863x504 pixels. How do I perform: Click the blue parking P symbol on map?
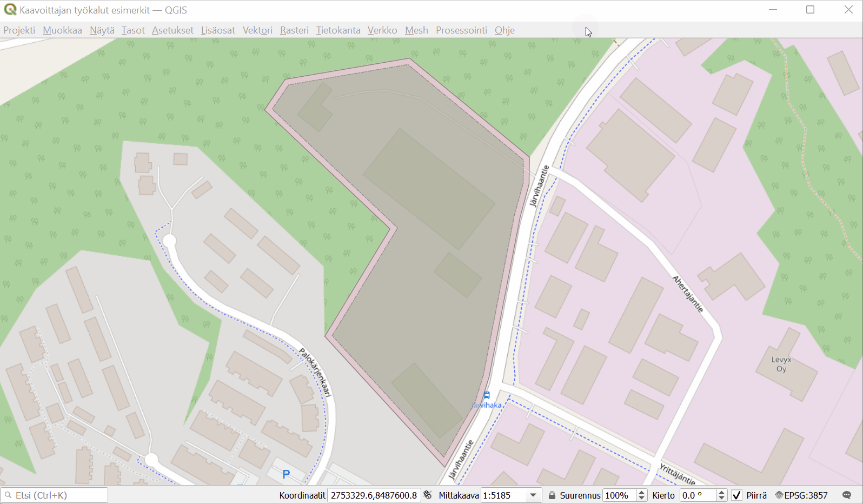(286, 474)
